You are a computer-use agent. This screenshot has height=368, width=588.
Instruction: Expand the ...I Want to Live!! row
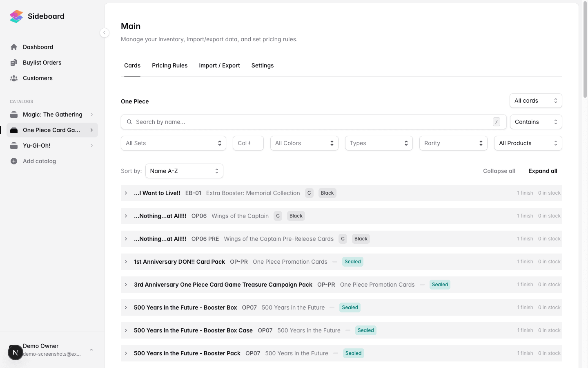[x=126, y=193]
